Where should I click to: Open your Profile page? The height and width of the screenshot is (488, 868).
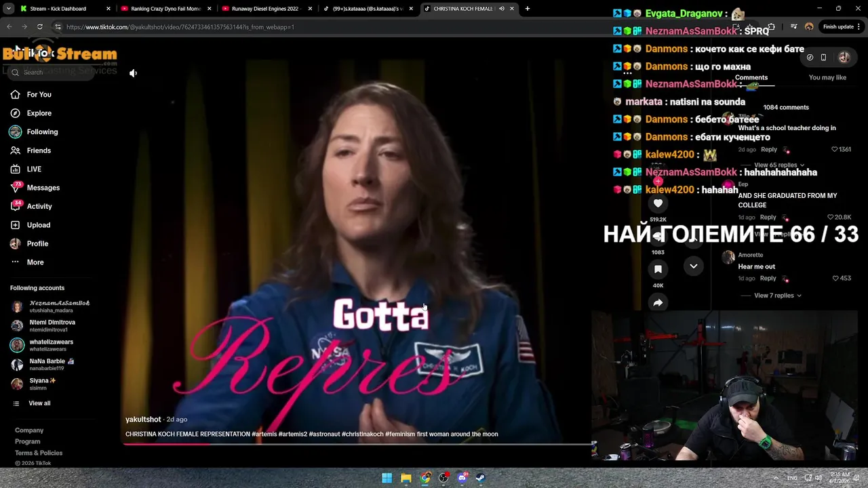(29, 243)
